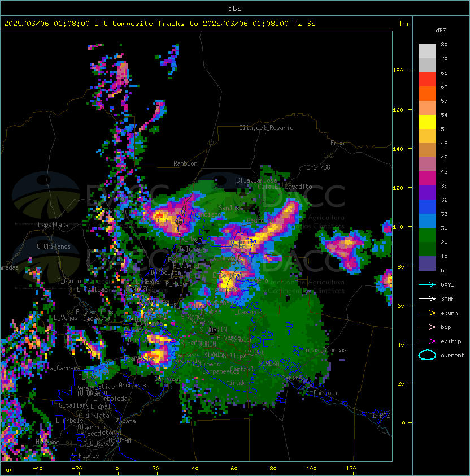Click the L_PAZ map label
Image resolution: width=470 pixels, height=476 pixels.
381,416
